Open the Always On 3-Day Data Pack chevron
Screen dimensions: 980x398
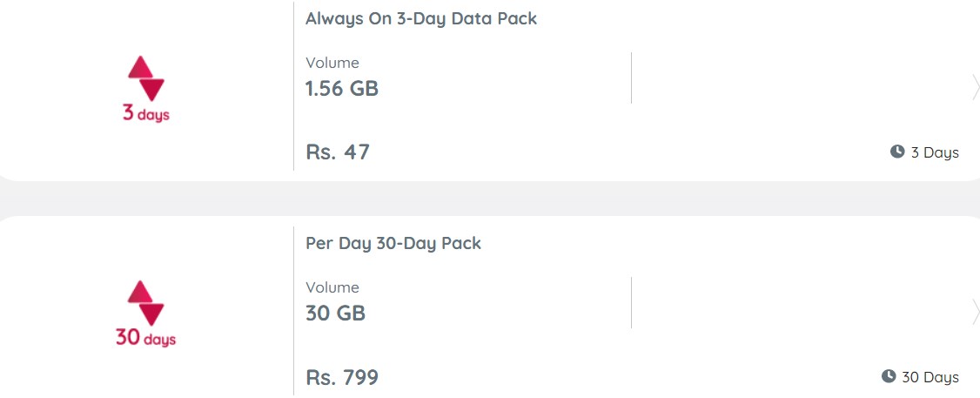pos(975,88)
